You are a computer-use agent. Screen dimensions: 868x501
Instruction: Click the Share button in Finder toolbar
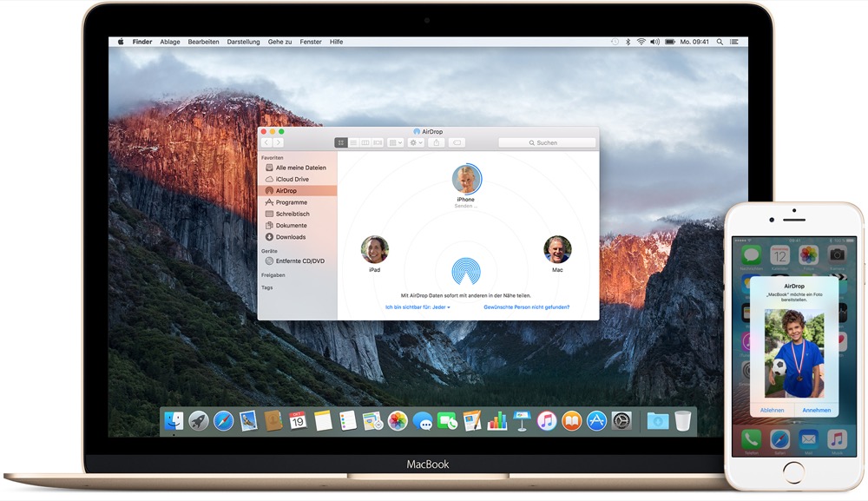pos(437,142)
